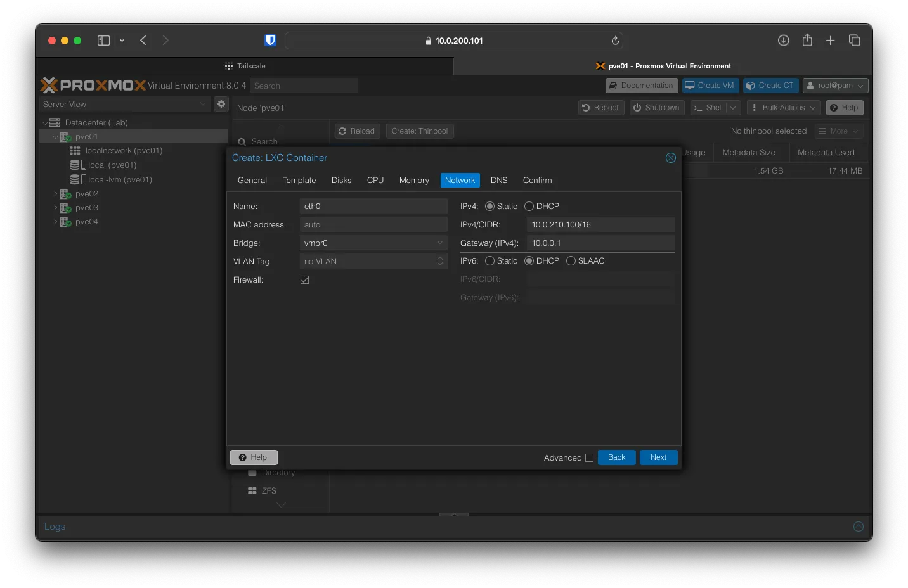
Task: Select pve03 node in the tree
Action: 86,208
